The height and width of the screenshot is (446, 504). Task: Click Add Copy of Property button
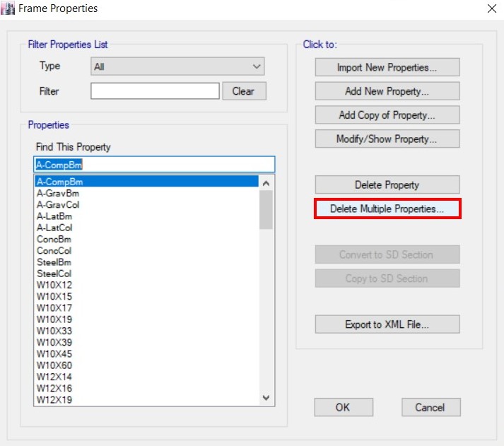click(387, 115)
